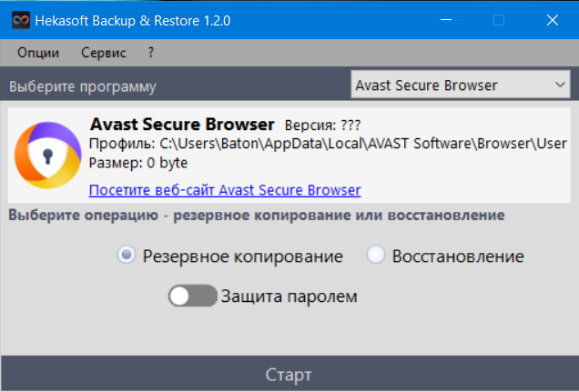Viewport: 579px width, 392px height.
Task: Close the Hekasoft Backup & Restore window
Action: (x=553, y=20)
